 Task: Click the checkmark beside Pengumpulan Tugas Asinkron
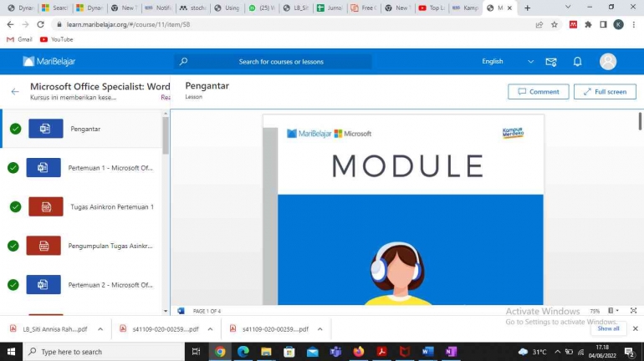(13, 246)
